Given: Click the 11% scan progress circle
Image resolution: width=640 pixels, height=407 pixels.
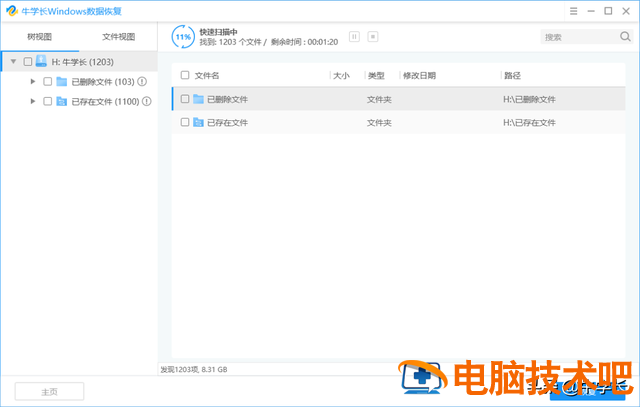Looking at the screenshot, I should (x=183, y=37).
